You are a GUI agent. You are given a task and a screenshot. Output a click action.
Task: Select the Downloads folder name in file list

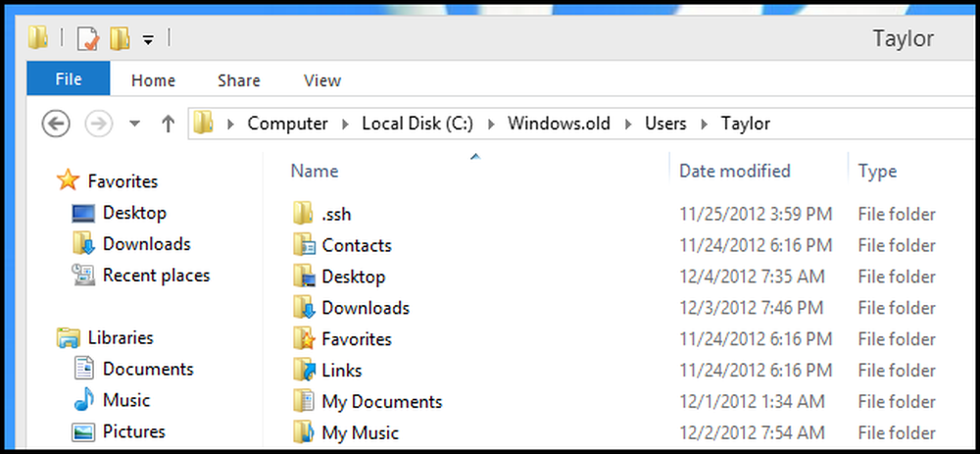[x=366, y=308]
